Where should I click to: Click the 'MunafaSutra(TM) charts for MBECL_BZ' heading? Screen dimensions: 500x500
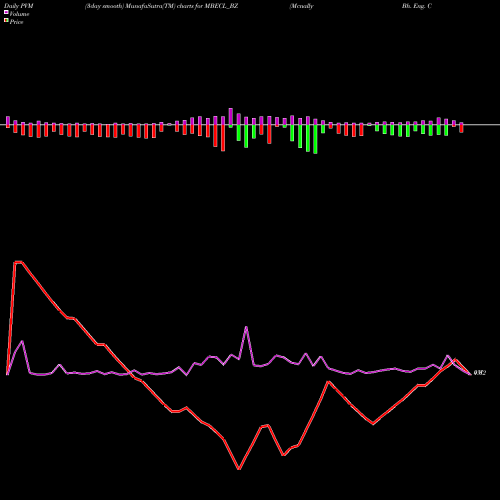(x=182, y=6)
